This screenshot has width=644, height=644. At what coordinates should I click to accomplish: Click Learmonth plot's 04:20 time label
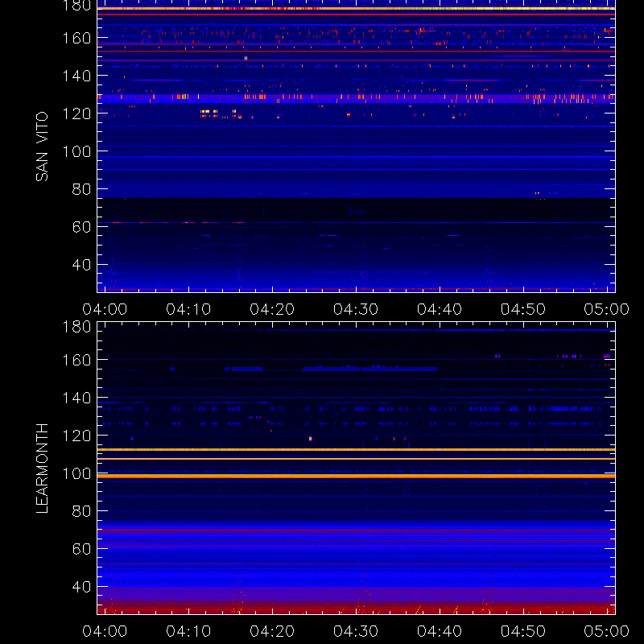point(272,631)
